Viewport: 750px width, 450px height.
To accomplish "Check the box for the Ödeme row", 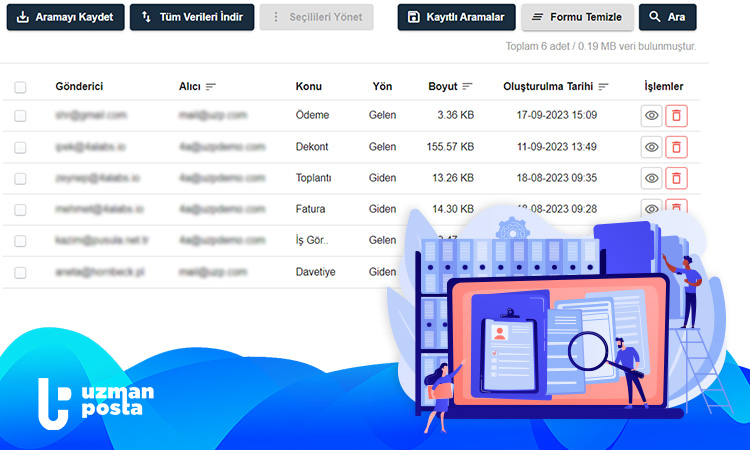I will pos(20,116).
